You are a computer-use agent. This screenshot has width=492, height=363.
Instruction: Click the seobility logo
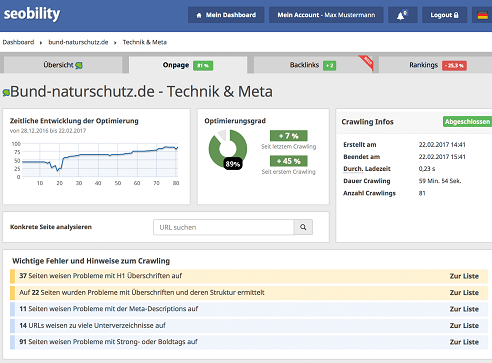tap(32, 14)
